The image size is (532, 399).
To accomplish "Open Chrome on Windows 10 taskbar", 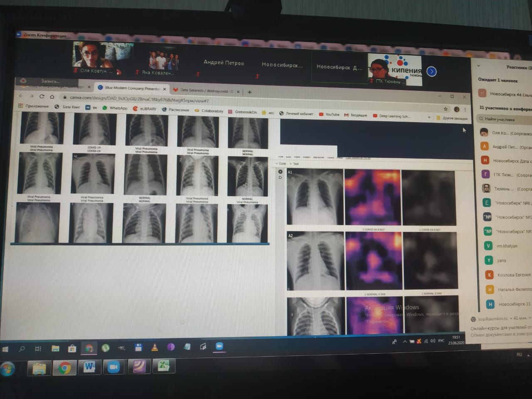I will click(89, 348).
